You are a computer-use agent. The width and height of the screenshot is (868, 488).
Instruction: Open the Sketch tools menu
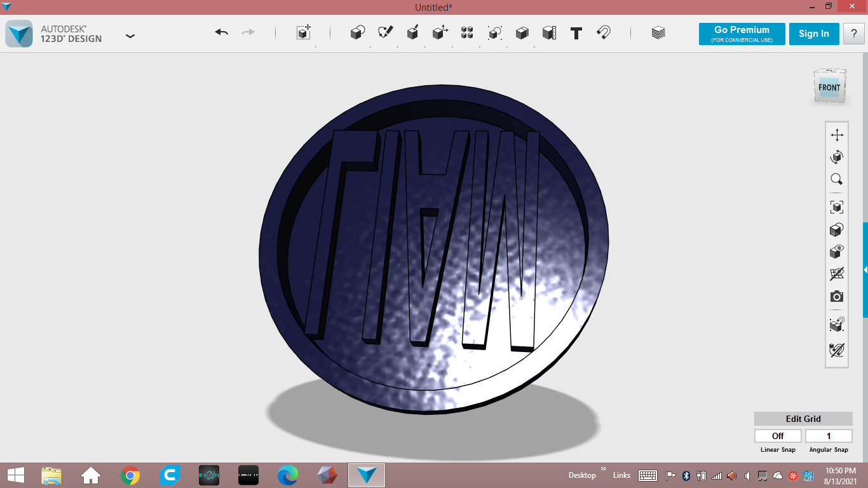click(386, 32)
